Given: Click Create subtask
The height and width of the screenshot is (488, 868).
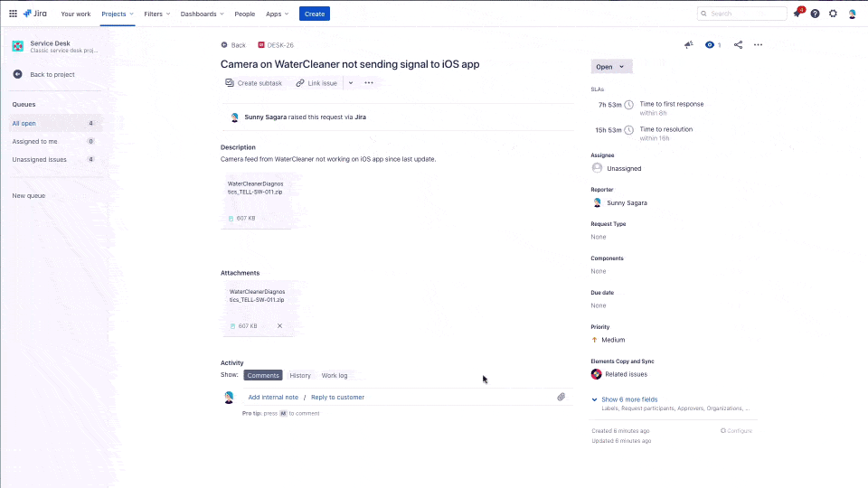Looking at the screenshot, I should point(253,83).
